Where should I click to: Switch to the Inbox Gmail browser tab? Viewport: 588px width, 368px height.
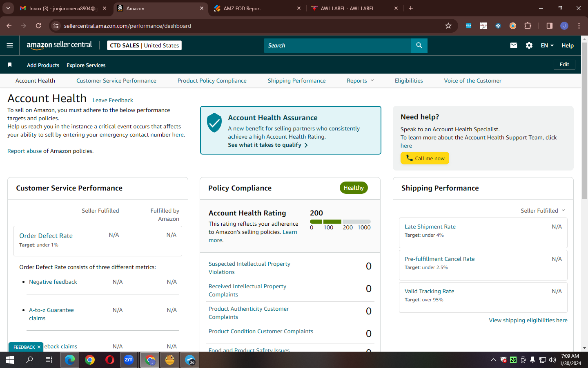click(x=63, y=8)
